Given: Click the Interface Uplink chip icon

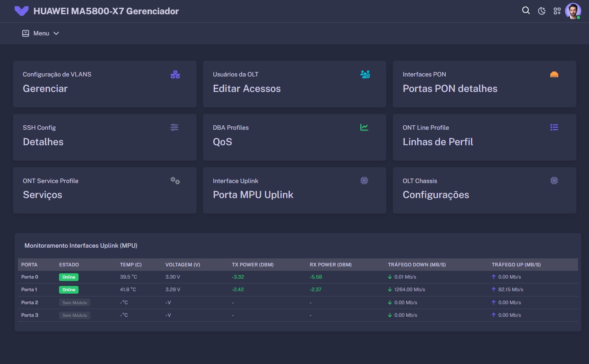Looking at the screenshot, I should pyautogui.click(x=364, y=181).
